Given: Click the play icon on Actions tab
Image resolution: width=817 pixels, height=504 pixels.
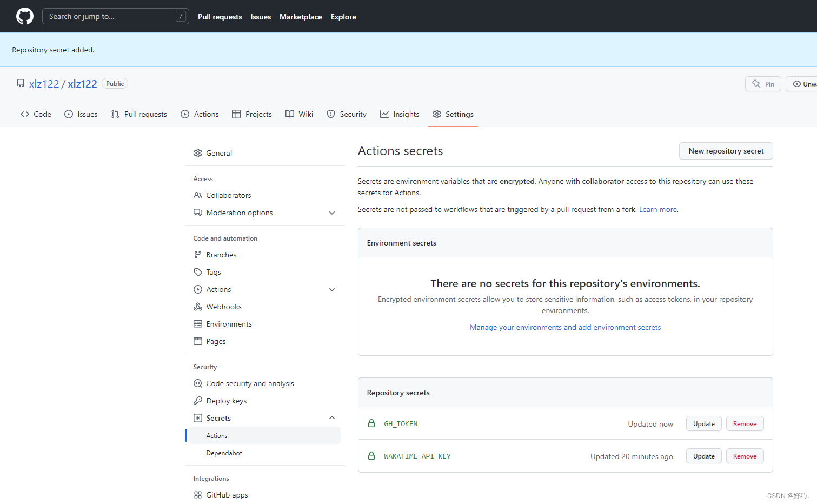Looking at the screenshot, I should click(x=185, y=114).
